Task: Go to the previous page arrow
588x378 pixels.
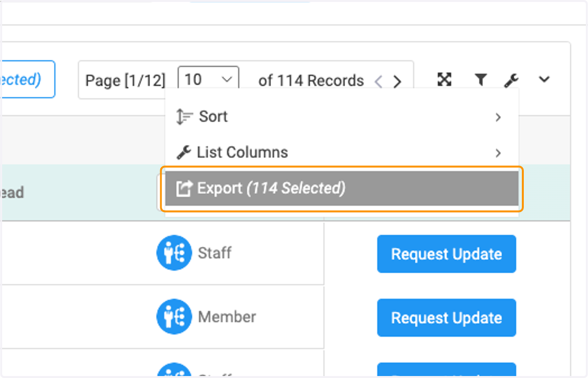Action: 378,81
